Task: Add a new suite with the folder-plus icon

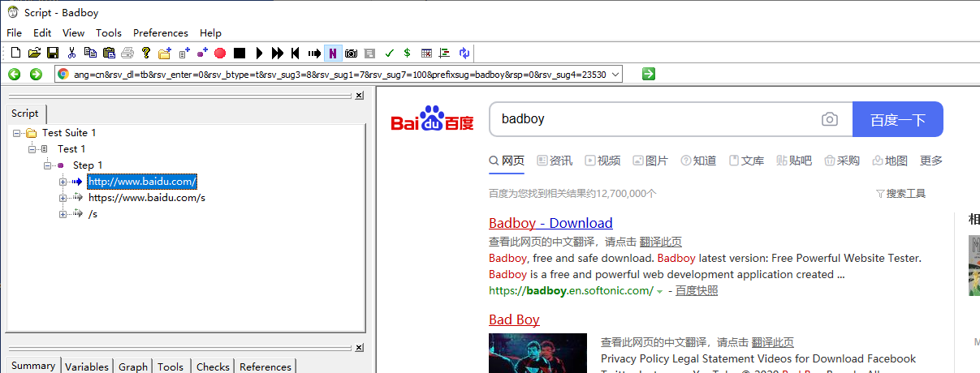Action: [x=165, y=53]
